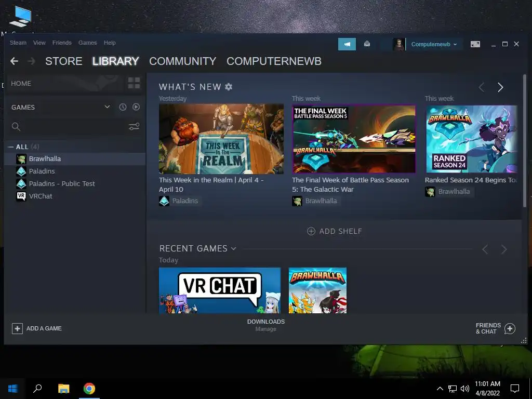Open the Friends menu
This screenshot has width=532, height=399.
tap(62, 43)
